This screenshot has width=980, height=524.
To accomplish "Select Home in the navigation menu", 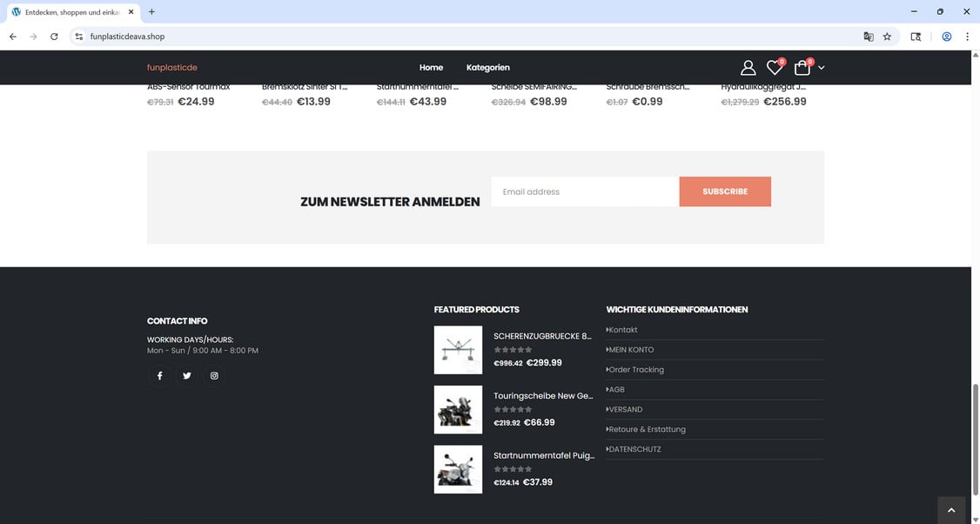I will (430, 67).
